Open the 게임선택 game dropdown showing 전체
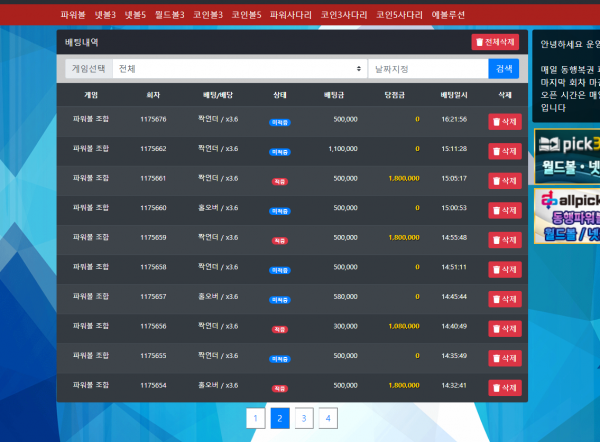The image size is (600, 442). pos(239,69)
